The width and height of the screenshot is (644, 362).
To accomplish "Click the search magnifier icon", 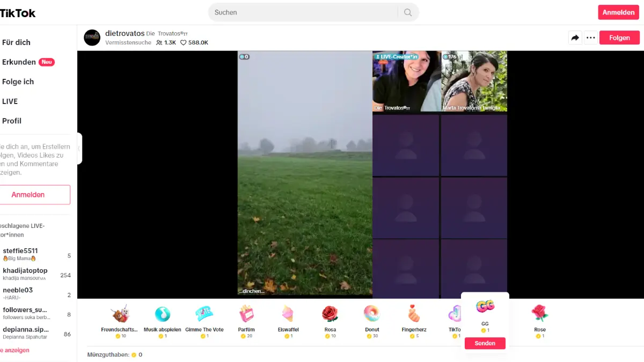I will point(408,12).
